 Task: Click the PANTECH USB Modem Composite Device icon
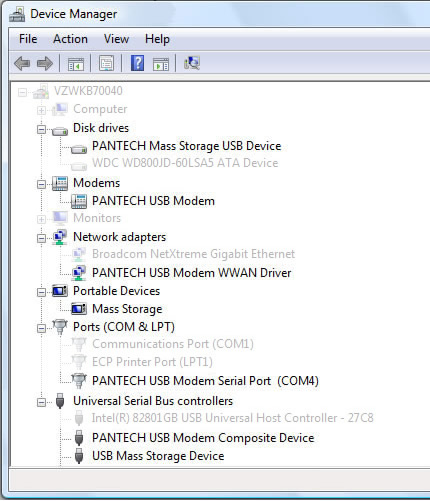79,438
